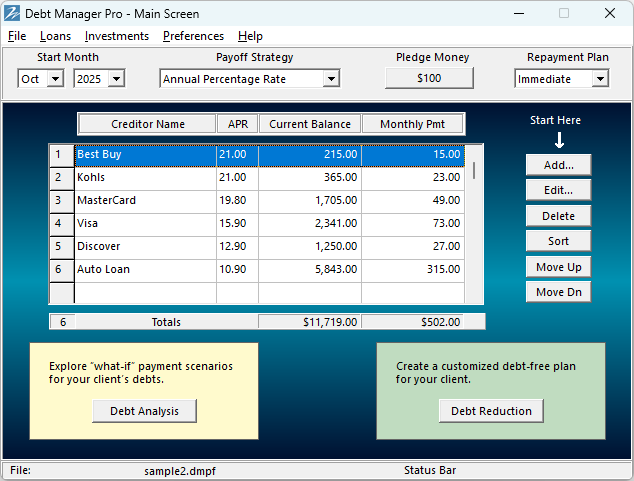The image size is (634, 481).
Task: Select the Kohls creditor cell
Action: tap(146, 179)
